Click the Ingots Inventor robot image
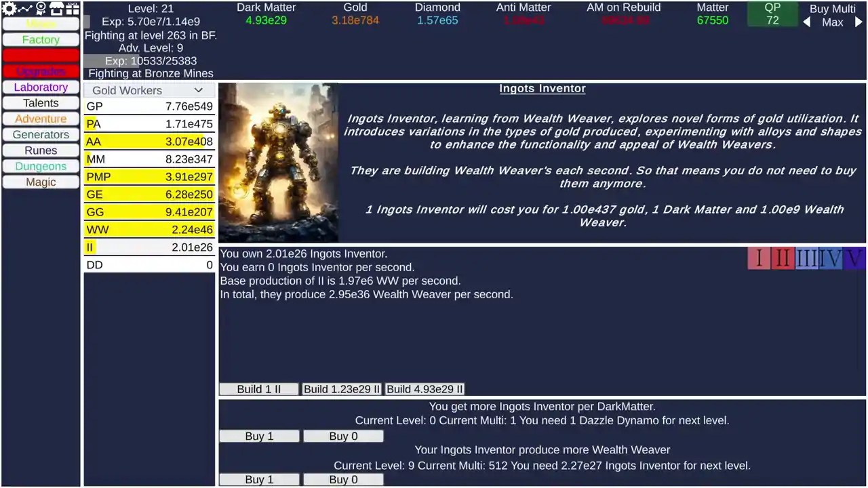The height and width of the screenshot is (488, 868). [279, 163]
